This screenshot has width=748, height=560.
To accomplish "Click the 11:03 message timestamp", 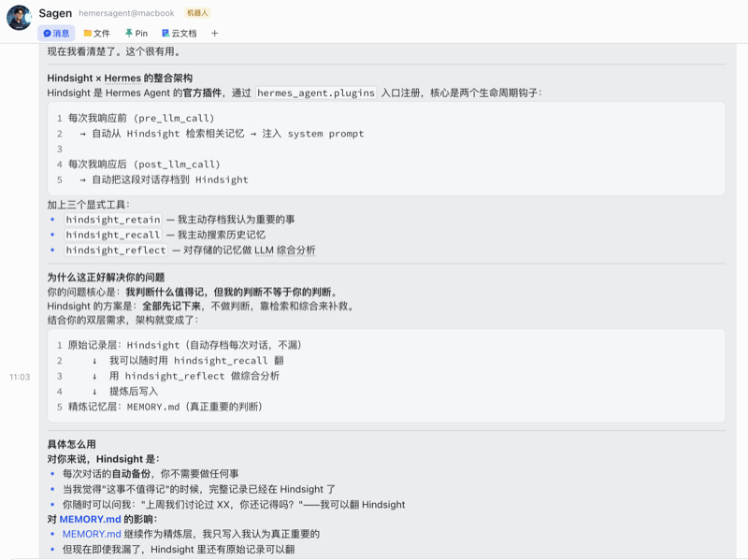I will click(20, 377).
